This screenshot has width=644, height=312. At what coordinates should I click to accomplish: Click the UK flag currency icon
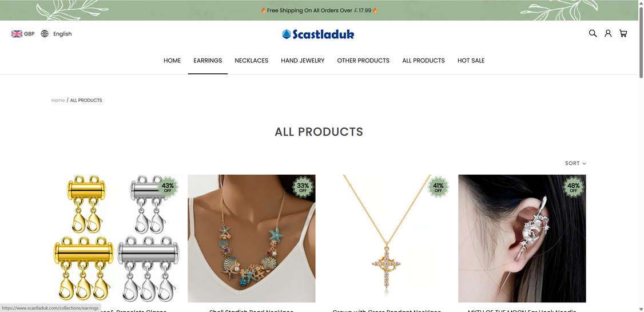click(17, 34)
